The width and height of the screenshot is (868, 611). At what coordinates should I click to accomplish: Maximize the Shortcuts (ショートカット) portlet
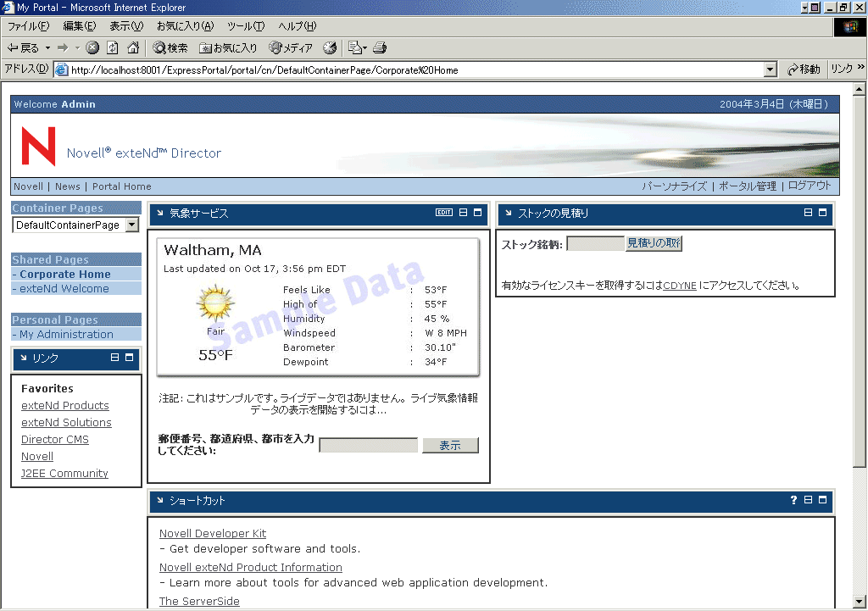[822, 500]
